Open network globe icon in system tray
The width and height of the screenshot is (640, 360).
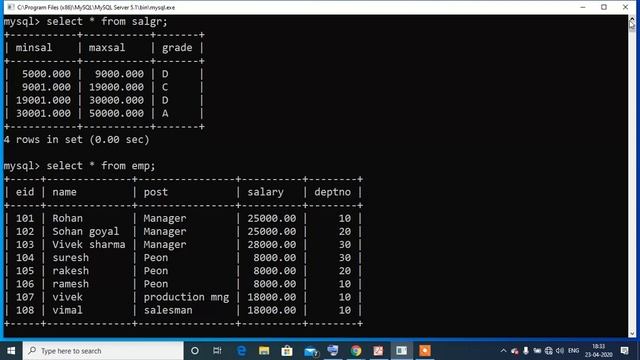[x=549, y=351]
